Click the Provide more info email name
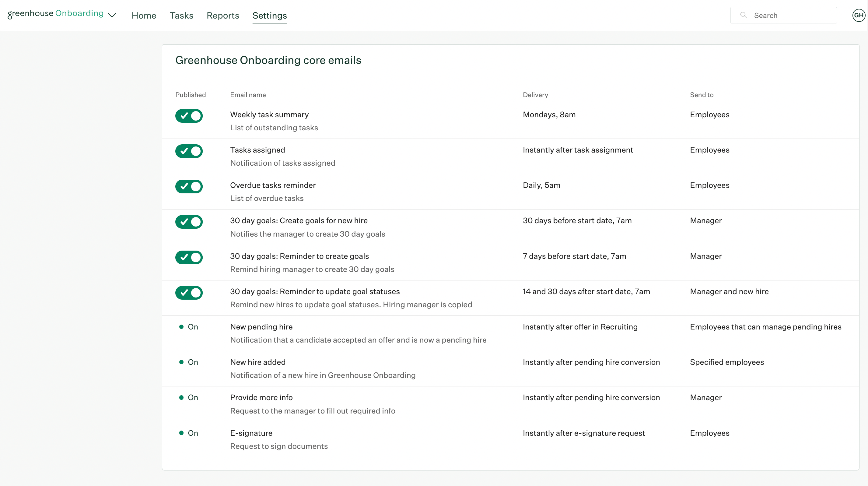This screenshot has height=486, width=868. click(x=261, y=398)
